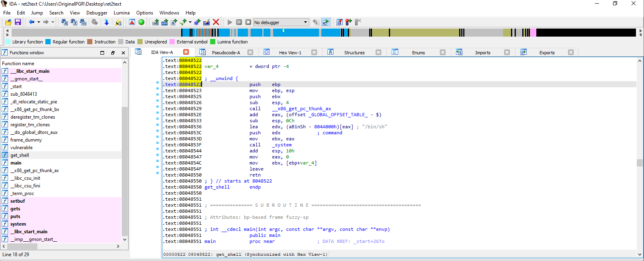Click the struct 'S' plus icon
Screen dimensions: 644x261
[x=184, y=22]
